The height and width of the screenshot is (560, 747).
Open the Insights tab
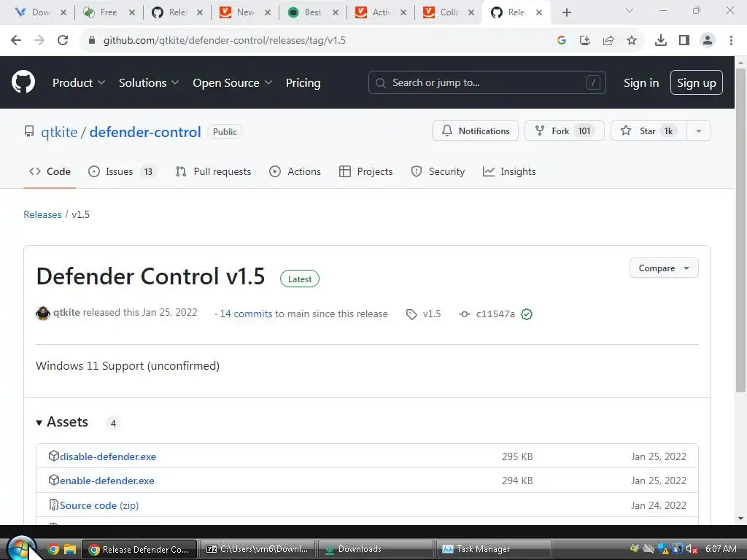pos(509,171)
